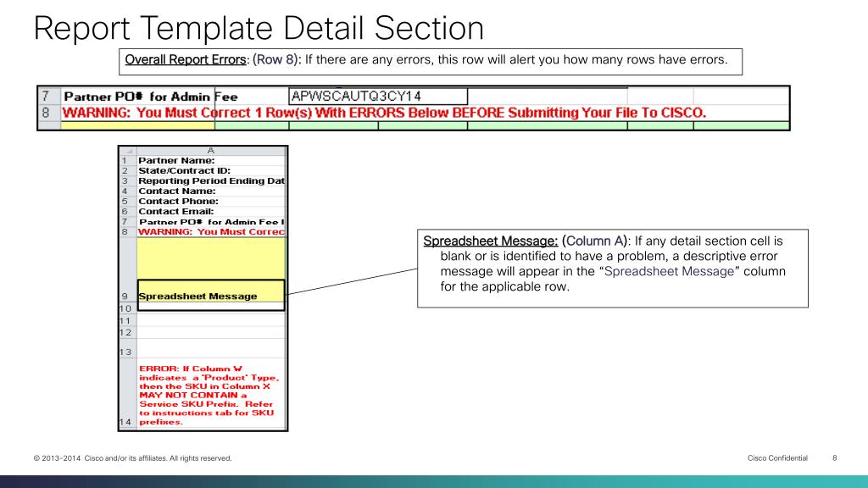
Task: Click the truncated 'WARNING: You Must Correc' cell in the small spreadsheet
Action: click(x=211, y=232)
